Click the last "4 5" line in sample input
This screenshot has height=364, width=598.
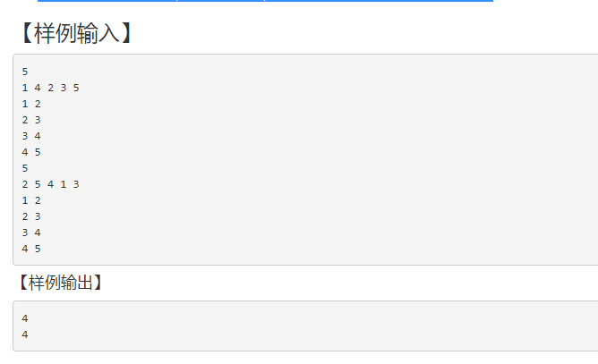pos(31,249)
